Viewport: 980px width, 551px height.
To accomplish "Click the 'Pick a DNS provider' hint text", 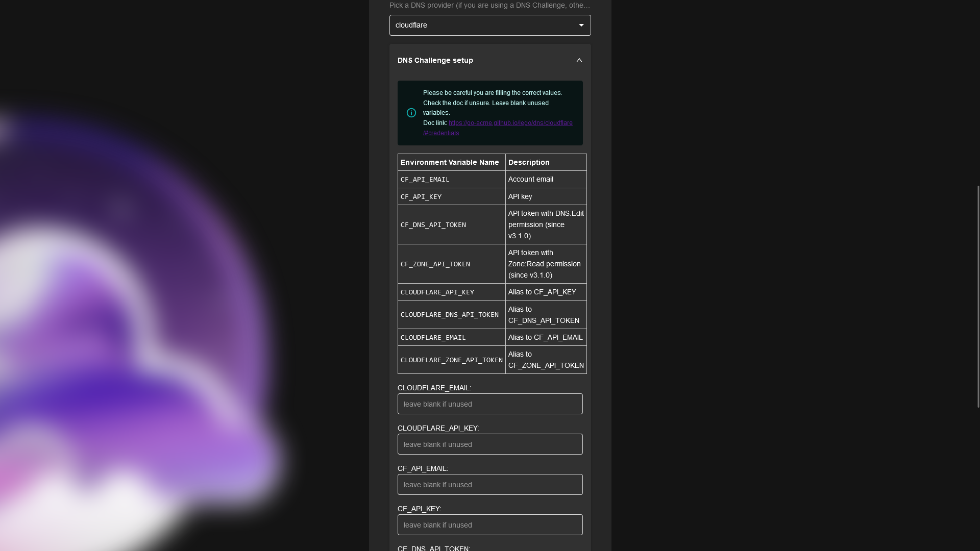I will click(489, 5).
